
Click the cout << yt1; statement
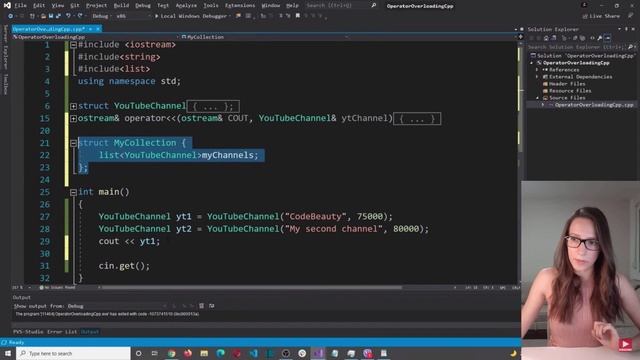click(x=129, y=241)
